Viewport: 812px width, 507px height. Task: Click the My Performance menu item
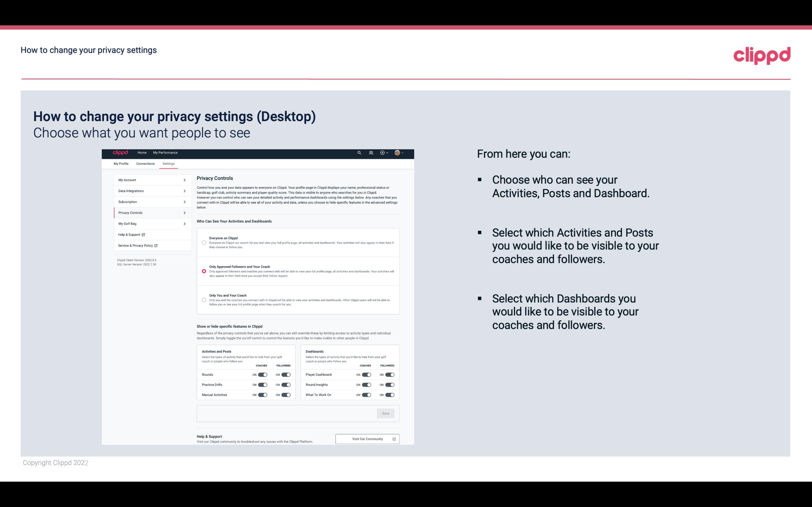coord(165,153)
